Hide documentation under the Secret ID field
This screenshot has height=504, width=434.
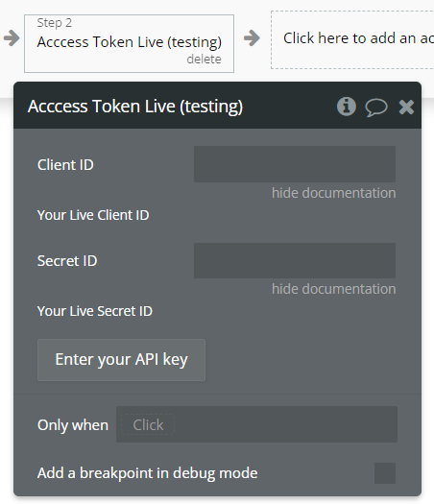tap(334, 289)
